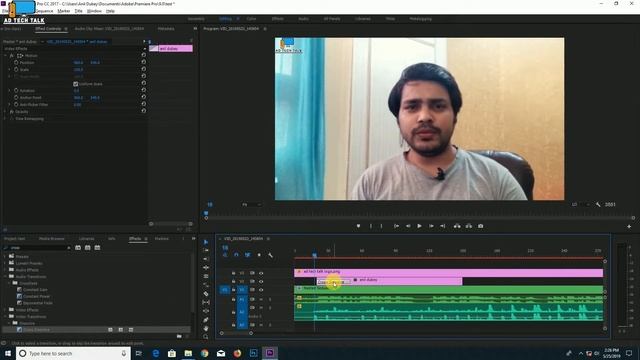Open Program monitor settings wrench
Viewport: 640px width, 360px height.
(598, 204)
